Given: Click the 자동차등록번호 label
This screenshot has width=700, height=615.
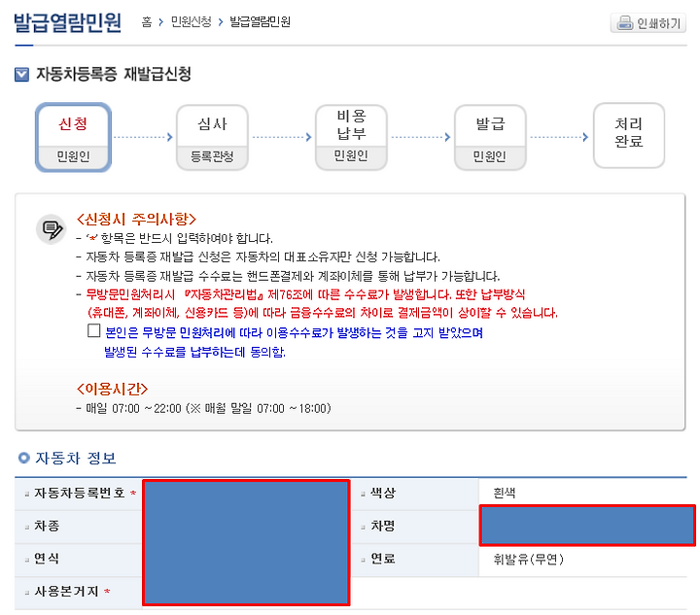Looking at the screenshot, I should click(x=80, y=493).
